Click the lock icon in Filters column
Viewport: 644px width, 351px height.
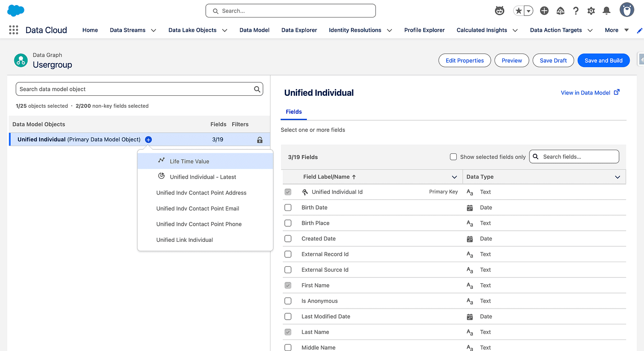pos(260,140)
